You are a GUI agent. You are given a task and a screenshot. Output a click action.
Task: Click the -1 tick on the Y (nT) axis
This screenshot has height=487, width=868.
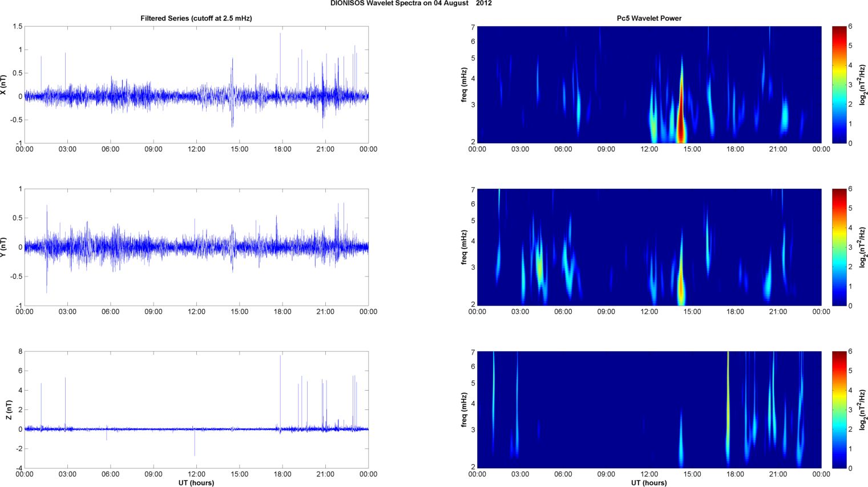[x=19, y=306]
